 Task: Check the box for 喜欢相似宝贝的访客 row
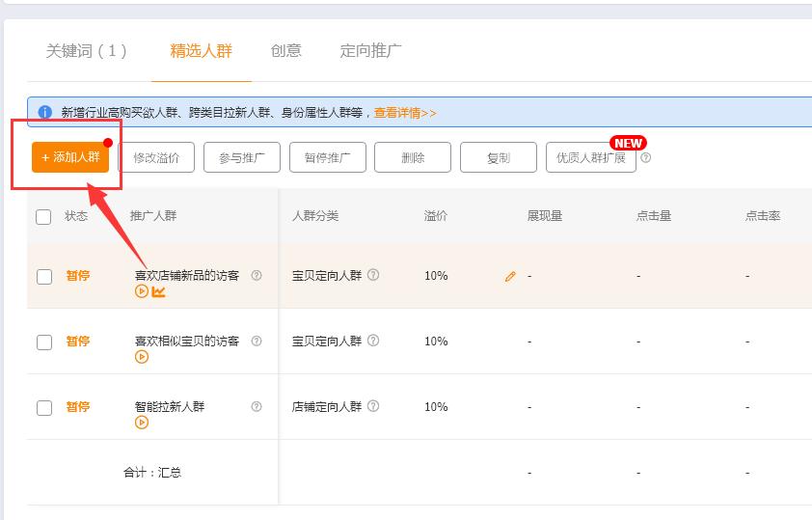click(44, 342)
